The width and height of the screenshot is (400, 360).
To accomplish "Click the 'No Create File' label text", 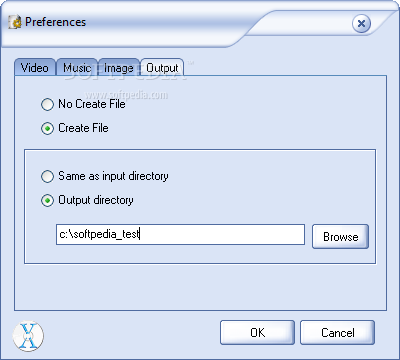I will [92, 104].
